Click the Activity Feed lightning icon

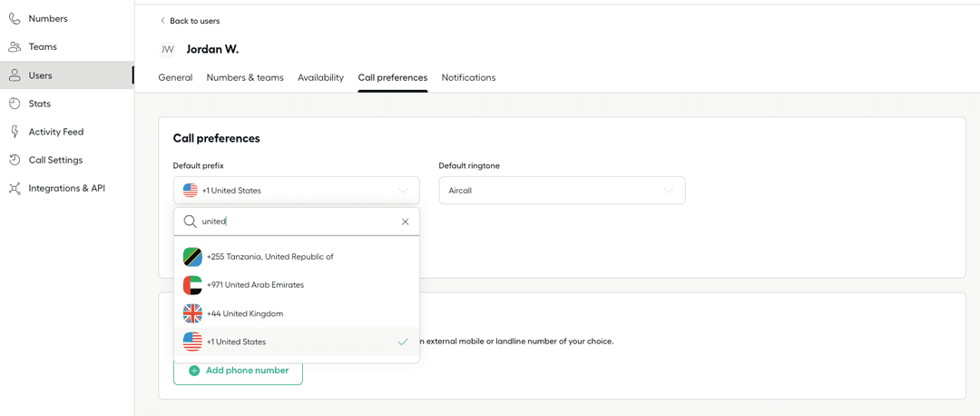pyautogui.click(x=15, y=132)
